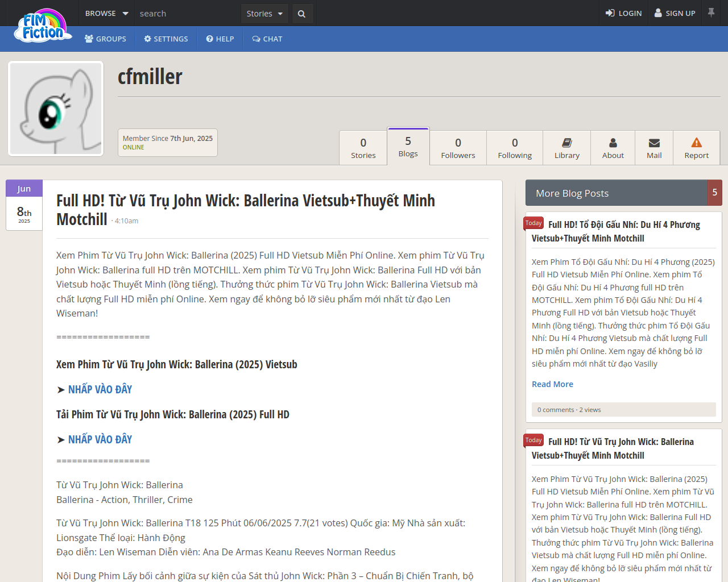Switch to the Stories tab
Viewport: 728px width, 582px height.
(x=363, y=148)
